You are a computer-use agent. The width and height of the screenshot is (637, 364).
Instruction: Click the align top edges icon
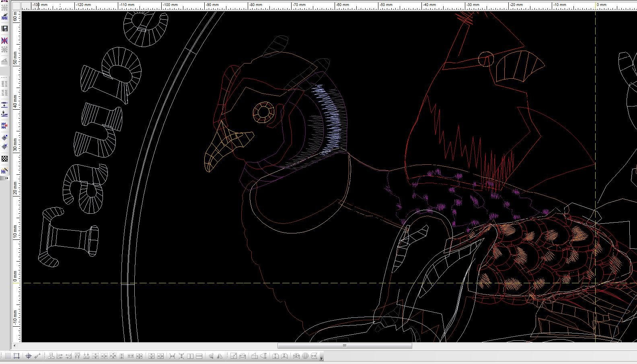[x=77, y=356]
